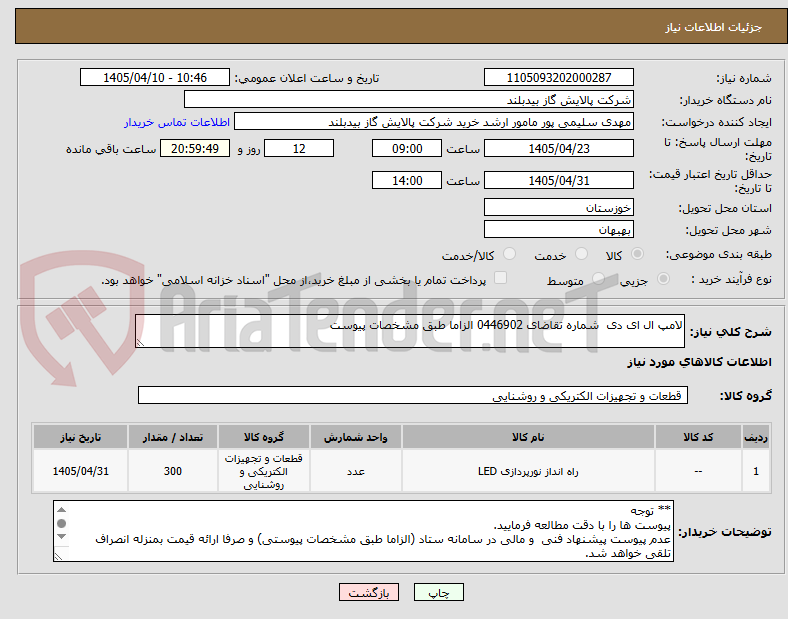Select the کالا/خدمت radio button
Screen dimensions: 788x619
pos(509,254)
